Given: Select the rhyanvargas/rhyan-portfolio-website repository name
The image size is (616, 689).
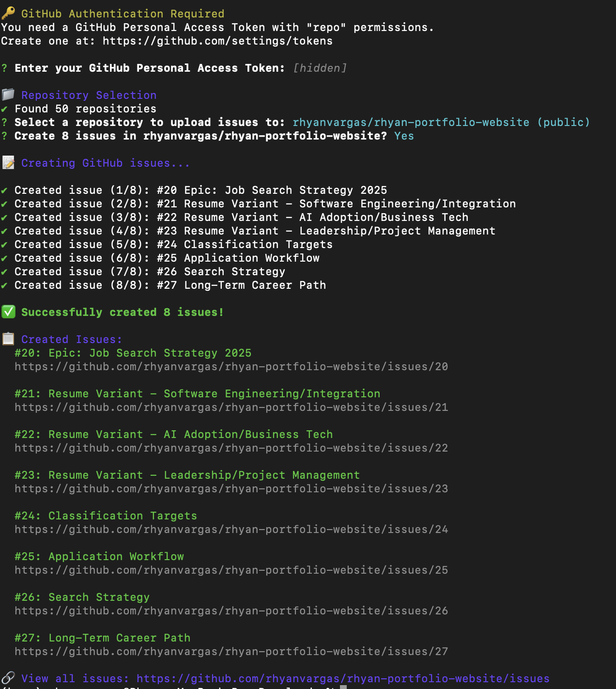Looking at the screenshot, I should click(x=410, y=122).
